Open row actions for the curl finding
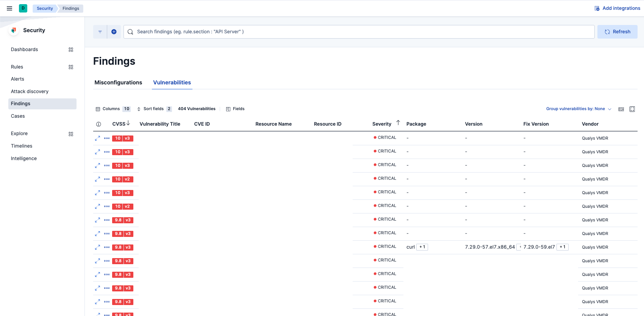The image size is (644, 316). tap(107, 247)
